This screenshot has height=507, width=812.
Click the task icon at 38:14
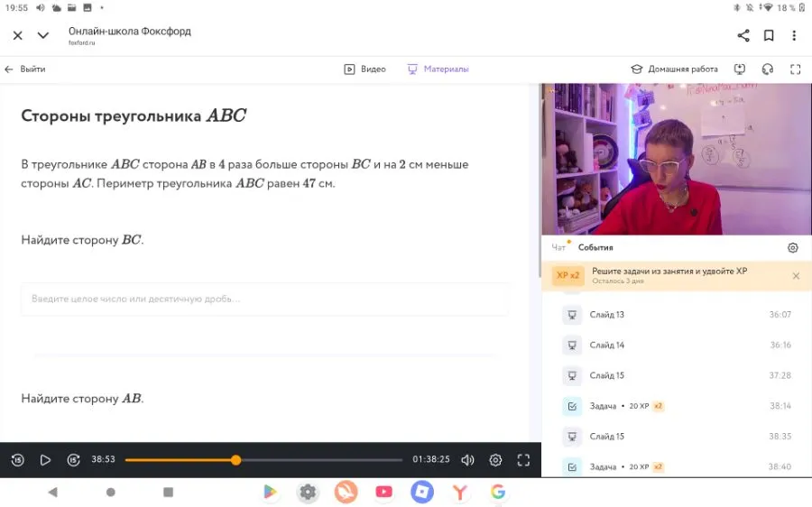[x=572, y=406]
